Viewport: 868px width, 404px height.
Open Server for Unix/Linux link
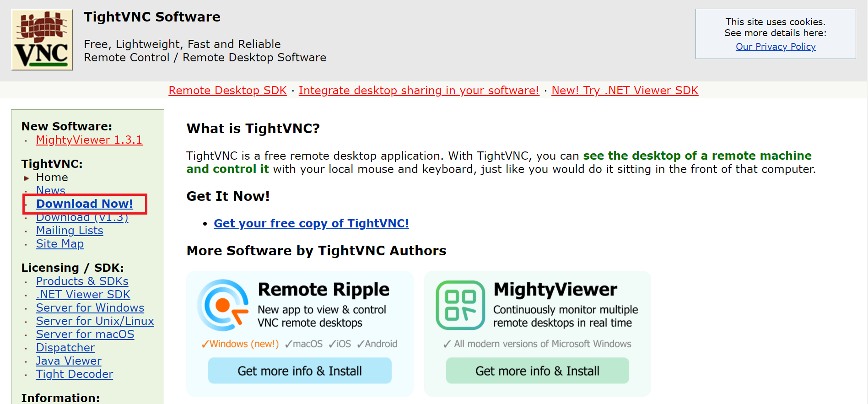click(x=95, y=321)
